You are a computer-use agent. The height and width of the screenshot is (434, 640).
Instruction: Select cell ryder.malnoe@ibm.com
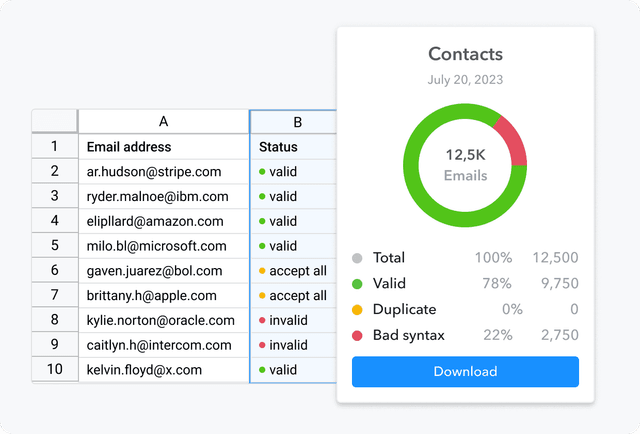pos(164,196)
